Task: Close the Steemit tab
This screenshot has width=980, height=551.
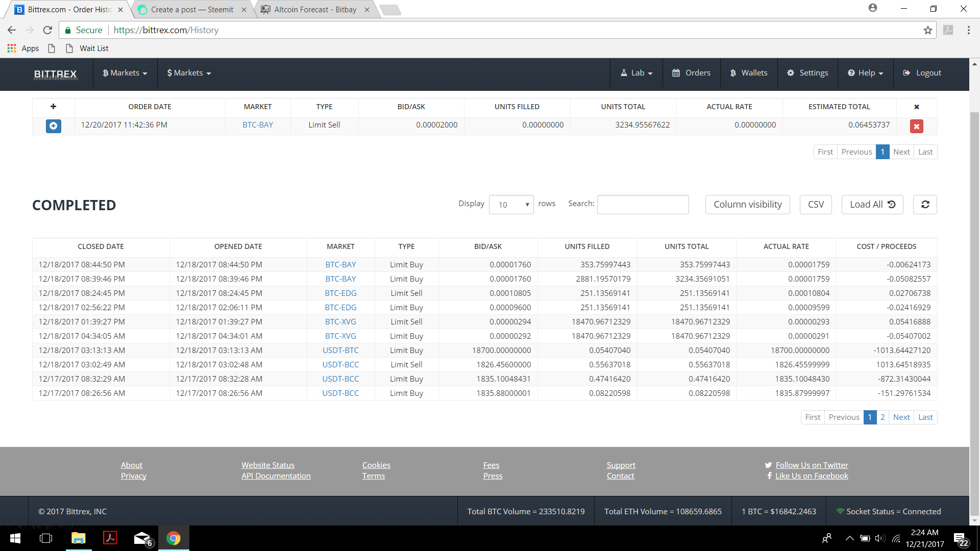Action: (244, 10)
